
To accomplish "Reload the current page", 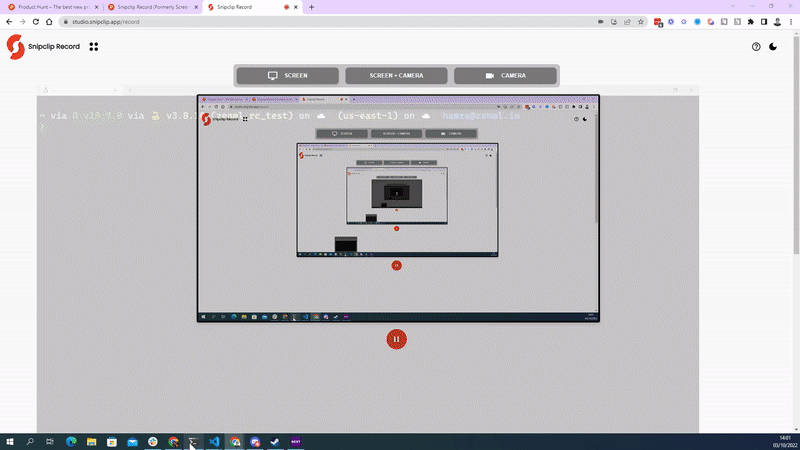I will (x=36, y=22).
